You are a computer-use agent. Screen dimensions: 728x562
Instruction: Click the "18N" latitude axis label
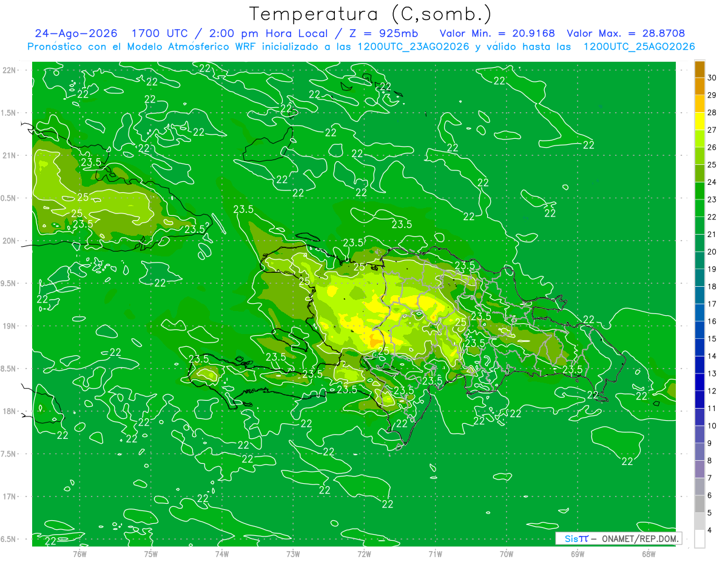point(10,411)
